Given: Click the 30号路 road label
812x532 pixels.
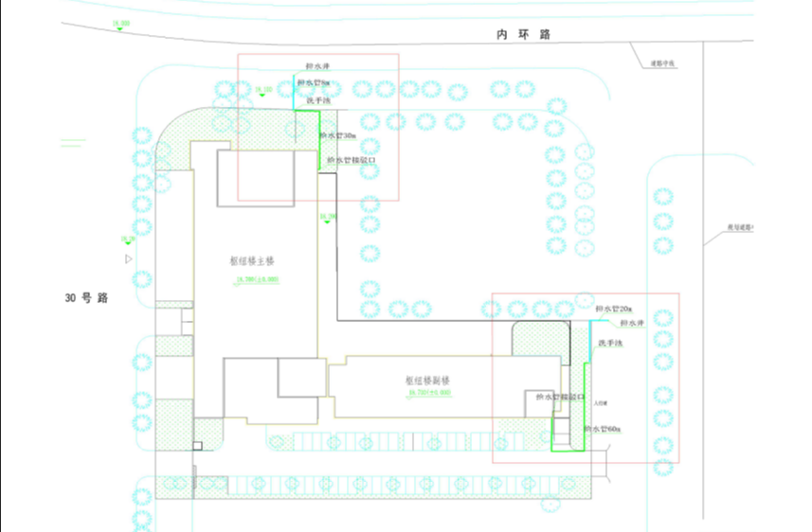Looking at the screenshot, I should click(86, 297).
